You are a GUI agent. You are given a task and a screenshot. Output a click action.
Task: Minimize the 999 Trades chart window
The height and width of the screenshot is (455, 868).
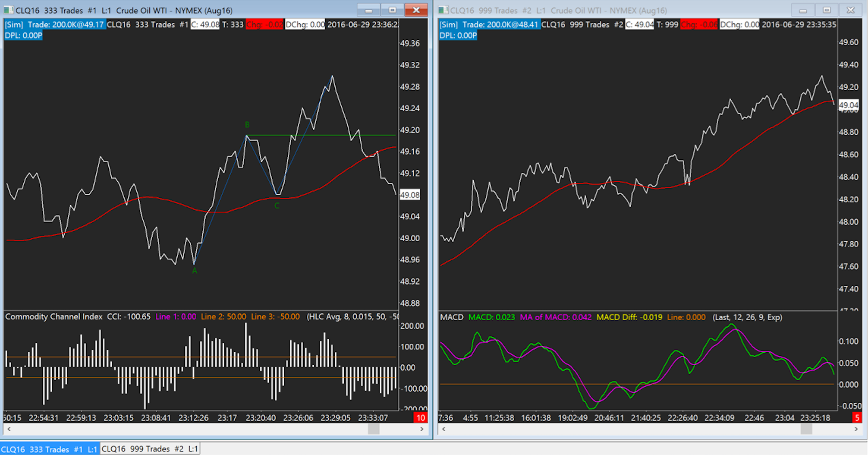click(x=803, y=10)
